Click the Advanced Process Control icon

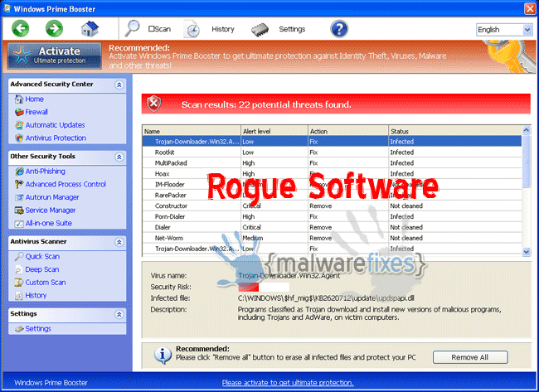click(19, 184)
